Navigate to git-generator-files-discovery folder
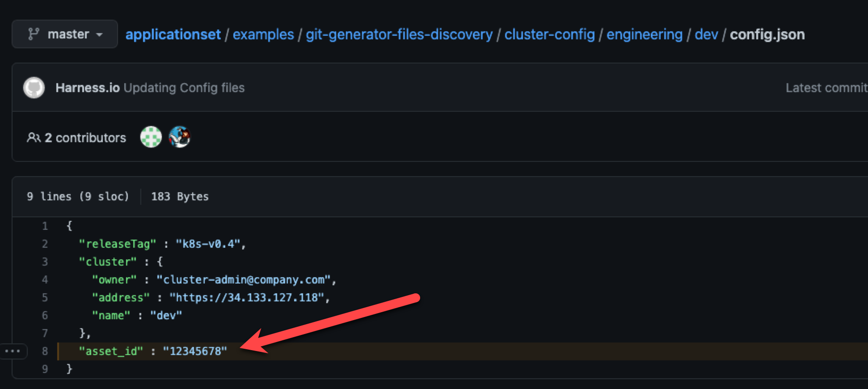Screen dimensions: 868x389 pyautogui.click(x=399, y=34)
